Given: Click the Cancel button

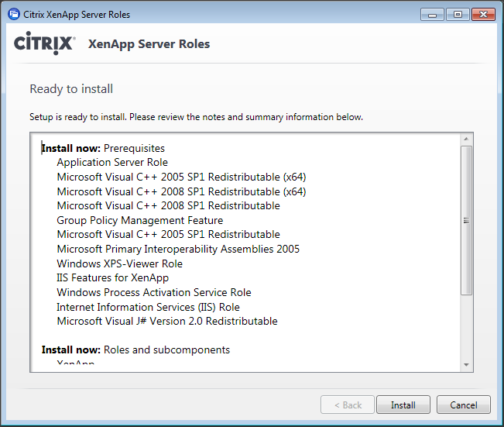Looking at the screenshot, I should pyautogui.click(x=463, y=405).
